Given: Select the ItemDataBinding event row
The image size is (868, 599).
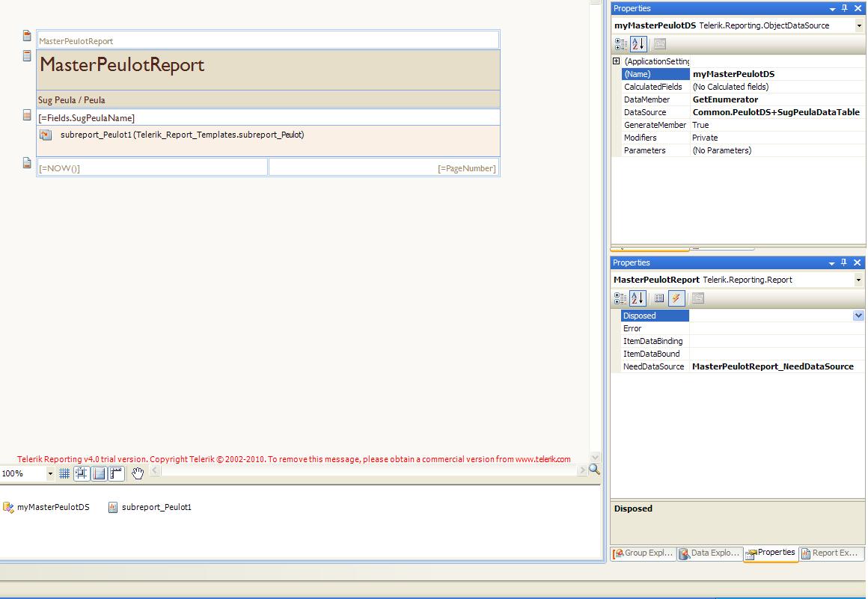Looking at the screenshot, I should (743, 341).
